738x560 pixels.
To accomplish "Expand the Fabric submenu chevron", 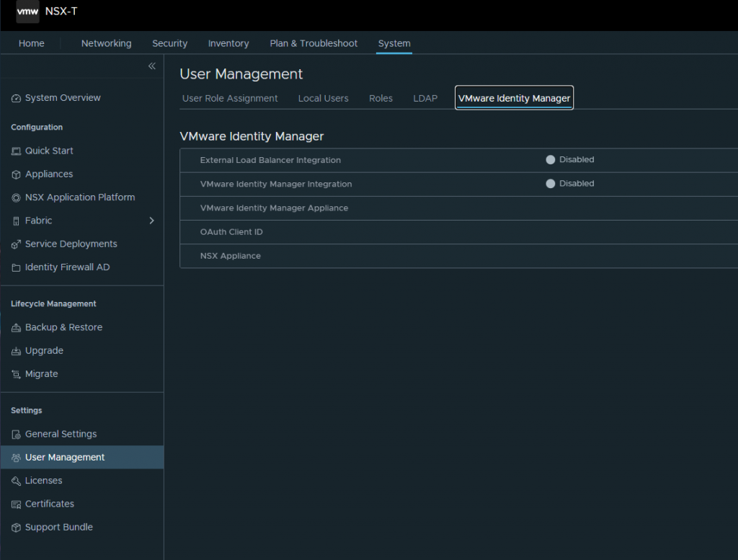I will pos(151,221).
